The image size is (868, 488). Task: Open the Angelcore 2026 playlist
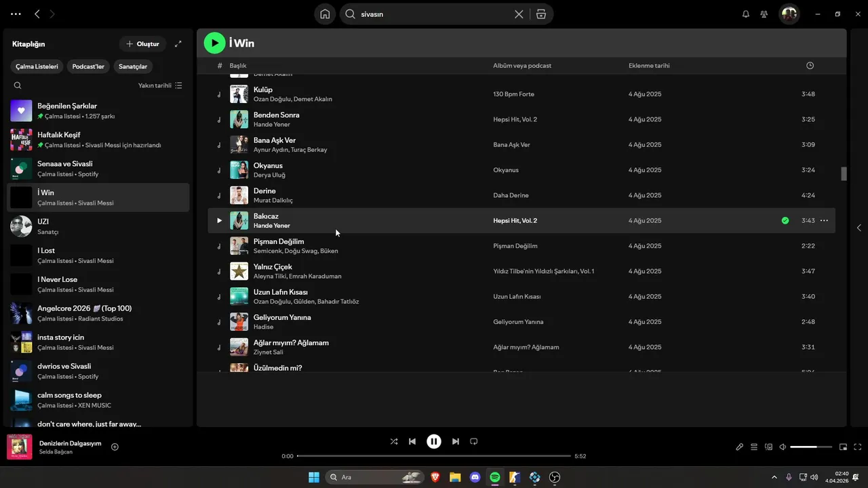[98, 313]
